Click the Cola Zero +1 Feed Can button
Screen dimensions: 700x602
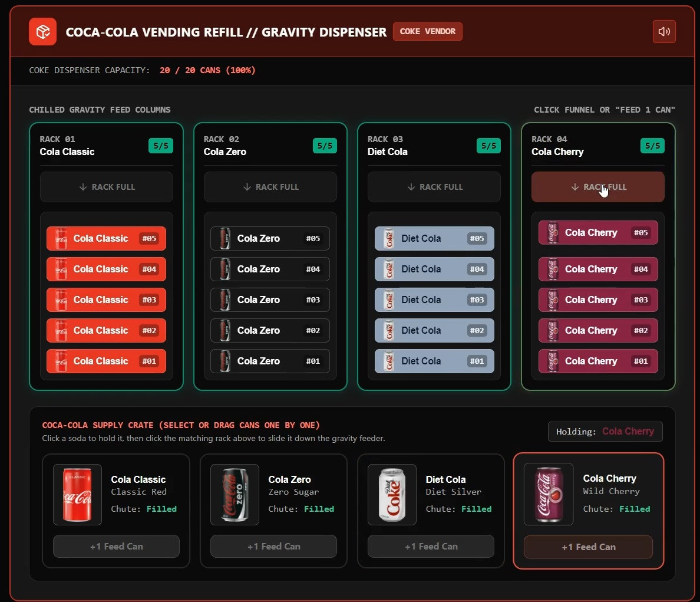click(x=273, y=546)
